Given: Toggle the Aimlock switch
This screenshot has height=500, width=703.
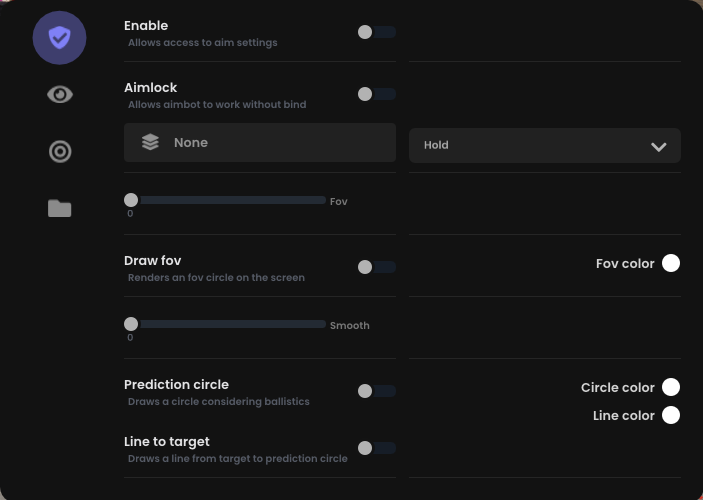Looking at the screenshot, I should click(376, 94).
